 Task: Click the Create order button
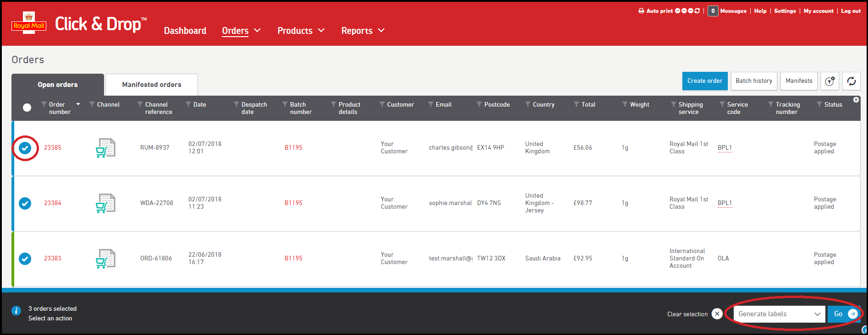pyautogui.click(x=704, y=81)
